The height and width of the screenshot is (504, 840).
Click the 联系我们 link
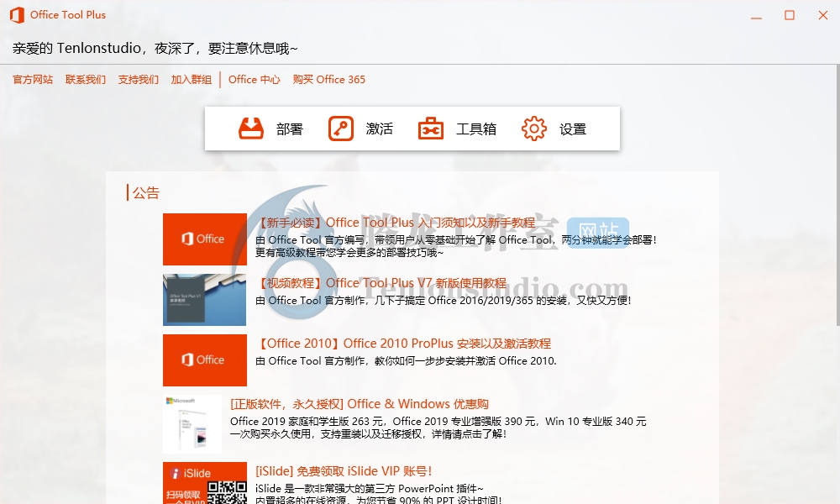point(86,80)
